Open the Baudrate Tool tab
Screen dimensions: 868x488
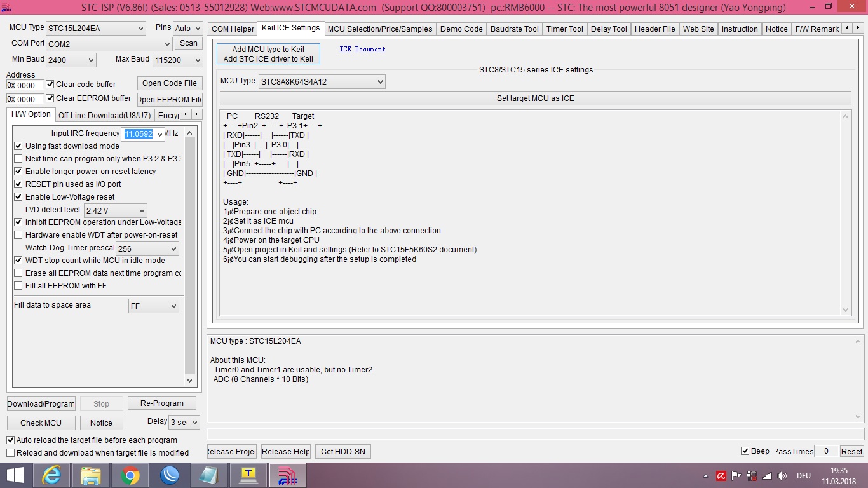click(x=515, y=29)
